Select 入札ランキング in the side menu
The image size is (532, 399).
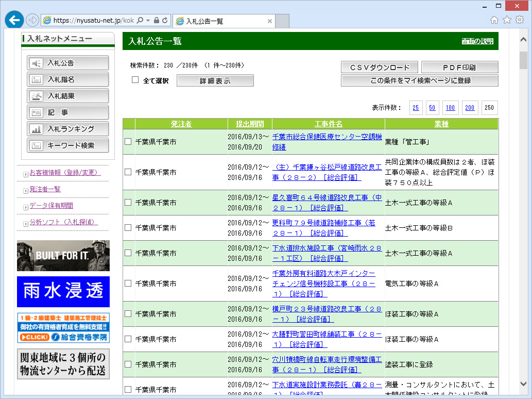click(x=68, y=129)
